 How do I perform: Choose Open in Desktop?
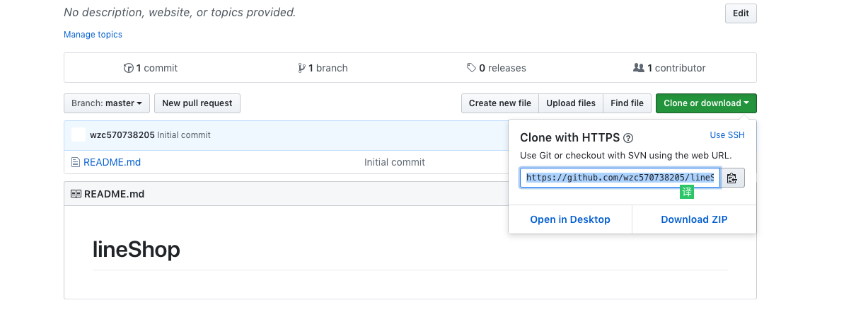click(x=570, y=219)
